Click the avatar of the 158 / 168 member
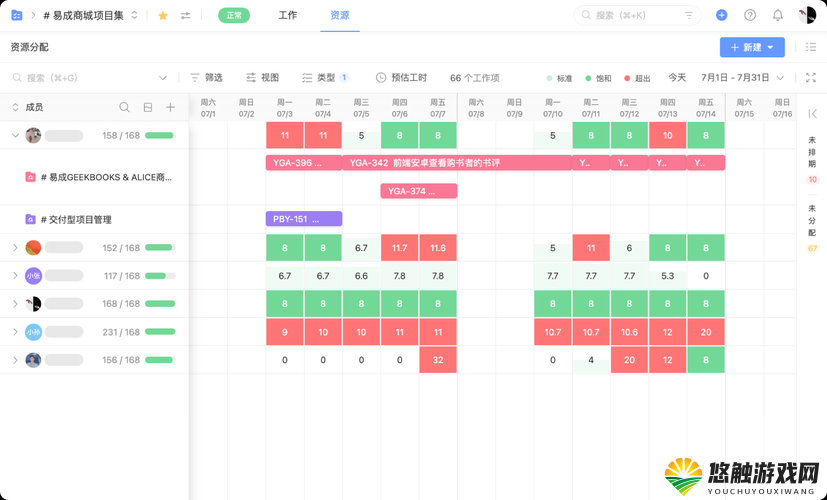Image resolution: width=827 pixels, height=500 pixels. (x=33, y=136)
